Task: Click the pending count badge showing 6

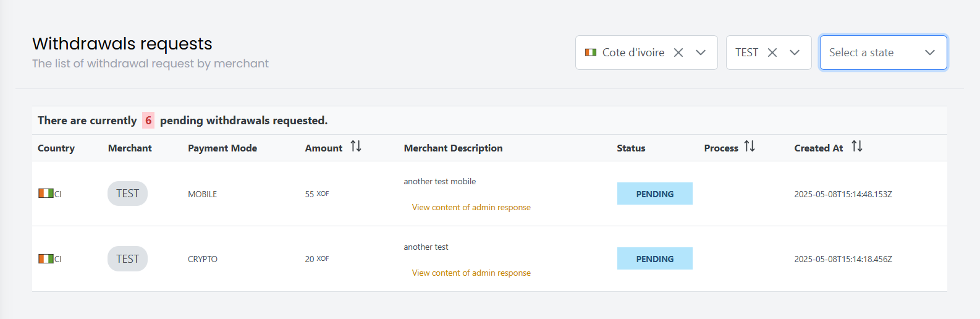Action: [x=148, y=121]
